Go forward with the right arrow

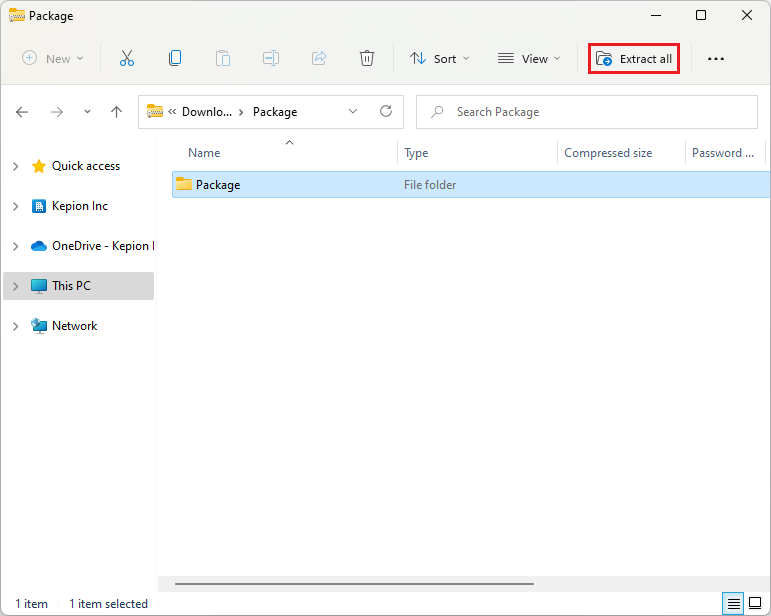click(57, 112)
